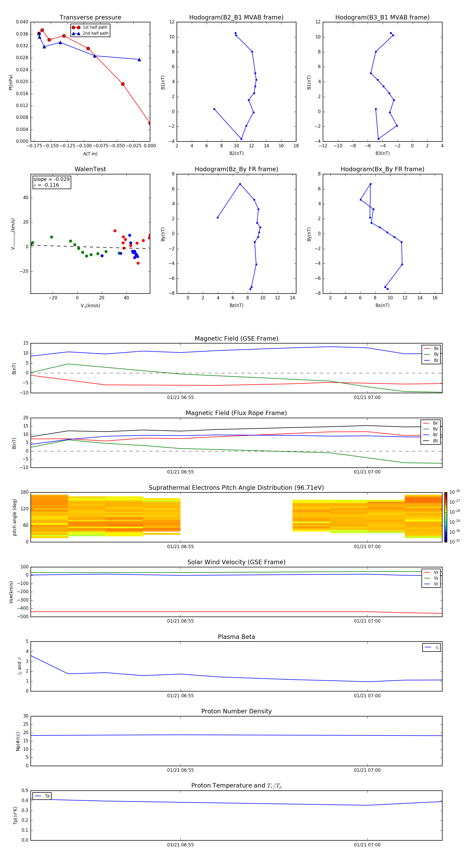The height and width of the screenshot is (868, 473).
Task: Select "|B|" in the Flux Rope legend
Action: (431, 441)
